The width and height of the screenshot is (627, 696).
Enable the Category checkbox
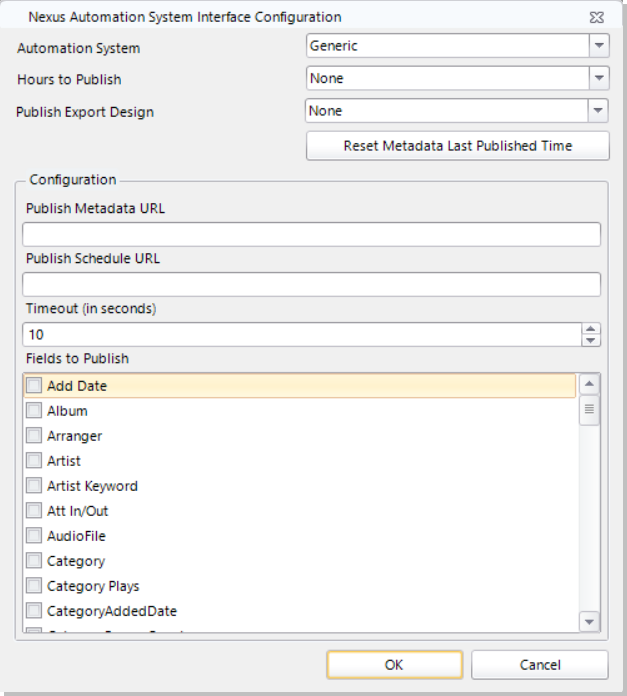click(34, 561)
